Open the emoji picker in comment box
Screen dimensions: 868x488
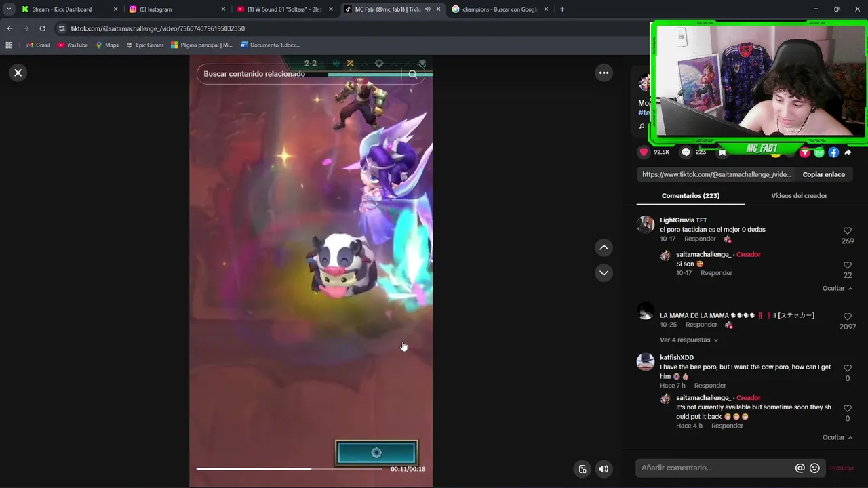(x=815, y=468)
